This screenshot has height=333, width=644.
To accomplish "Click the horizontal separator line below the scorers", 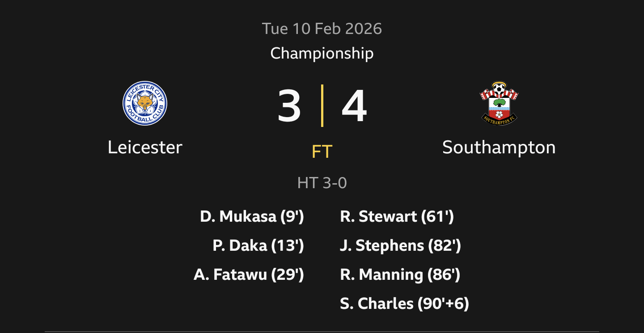I will pos(322,332).
